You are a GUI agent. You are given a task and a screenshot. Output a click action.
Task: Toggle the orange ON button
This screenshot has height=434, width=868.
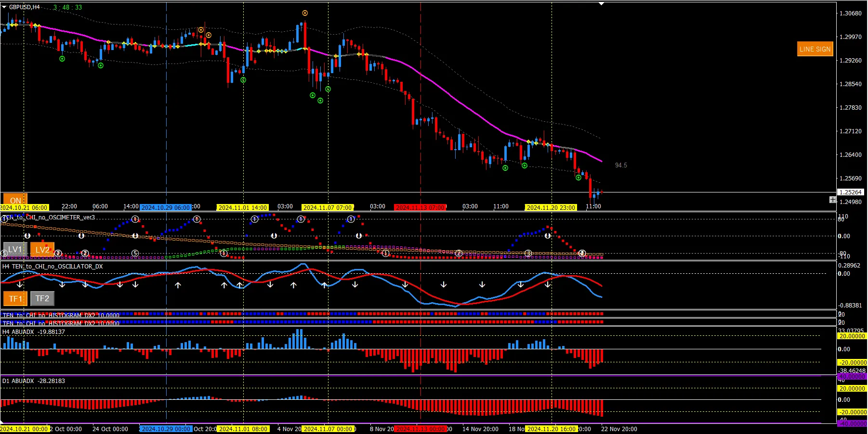click(x=15, y=199)
